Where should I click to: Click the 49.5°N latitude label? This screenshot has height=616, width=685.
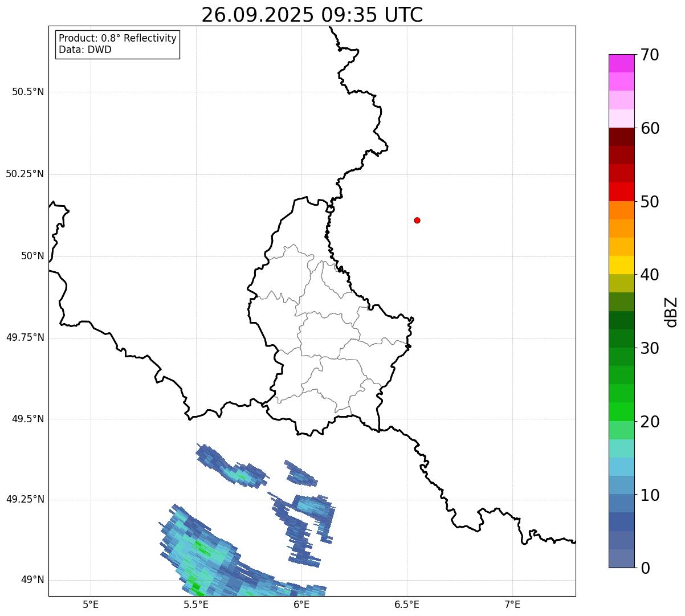[28, 419]
